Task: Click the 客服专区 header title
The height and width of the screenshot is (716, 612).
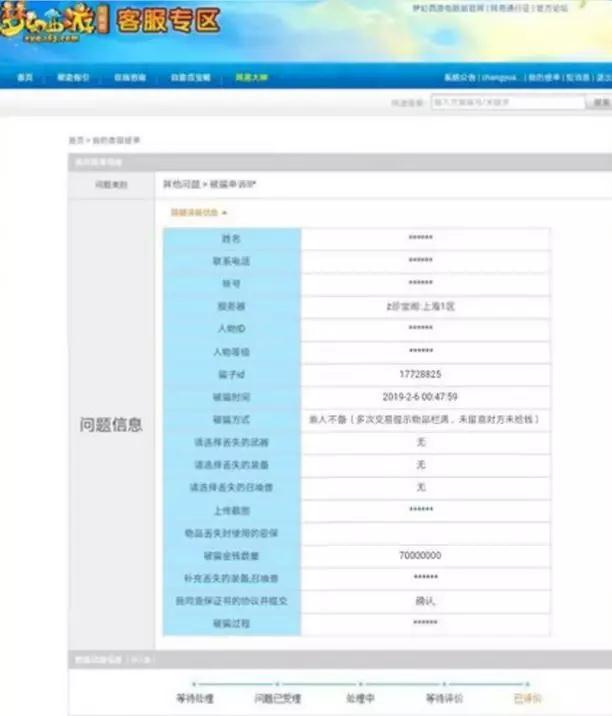Action: 169,22
